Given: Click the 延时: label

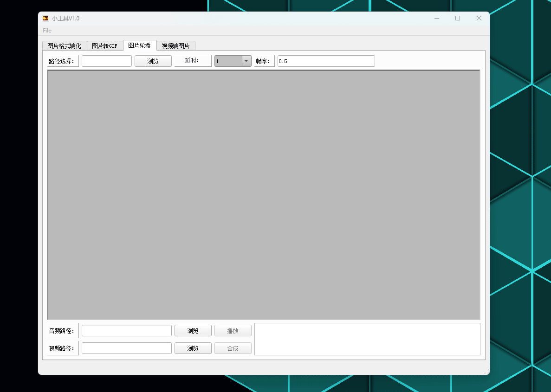Looking at the screenshot, I should (193, 61).
